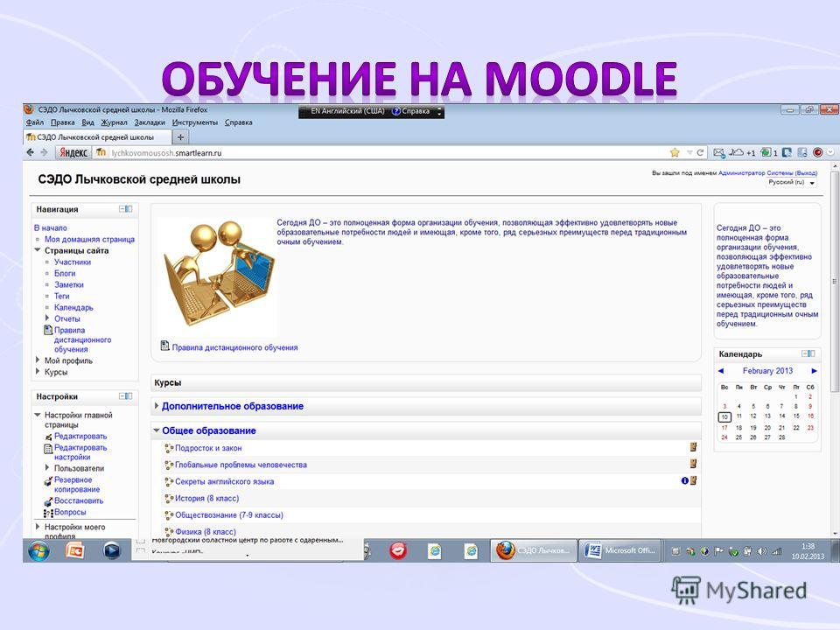
Task: Open the Windows Start button
Action: 38,550
